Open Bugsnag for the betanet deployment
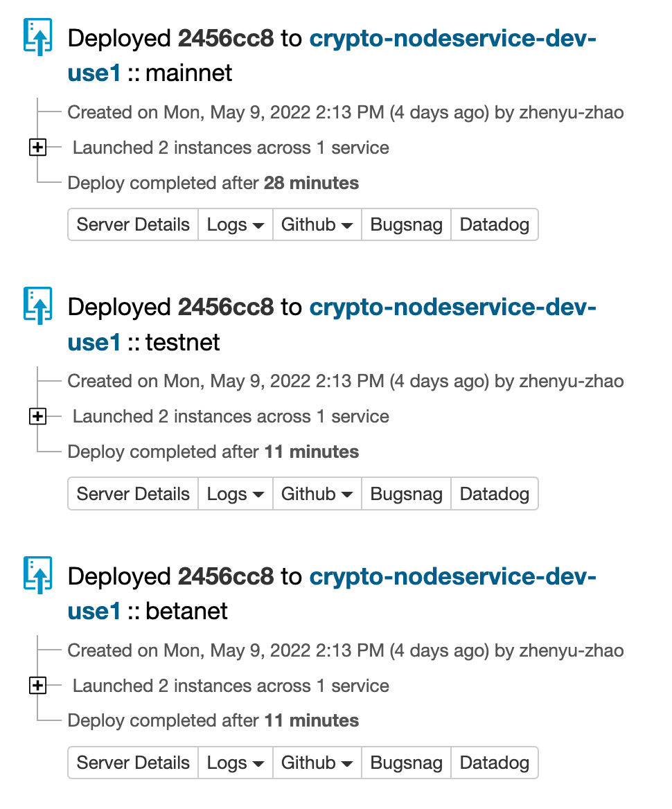672x809 pixels. (406, 763)
